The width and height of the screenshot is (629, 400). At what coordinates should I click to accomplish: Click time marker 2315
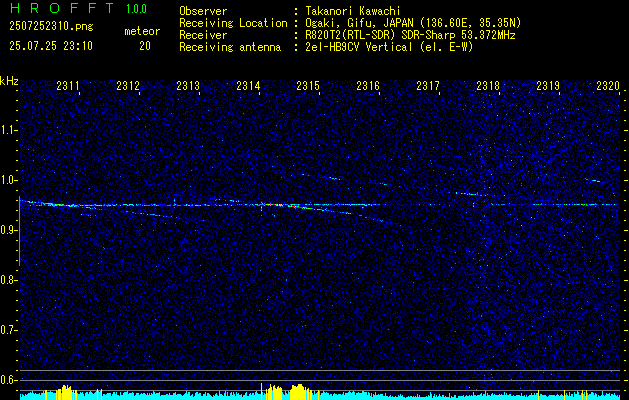308,85
